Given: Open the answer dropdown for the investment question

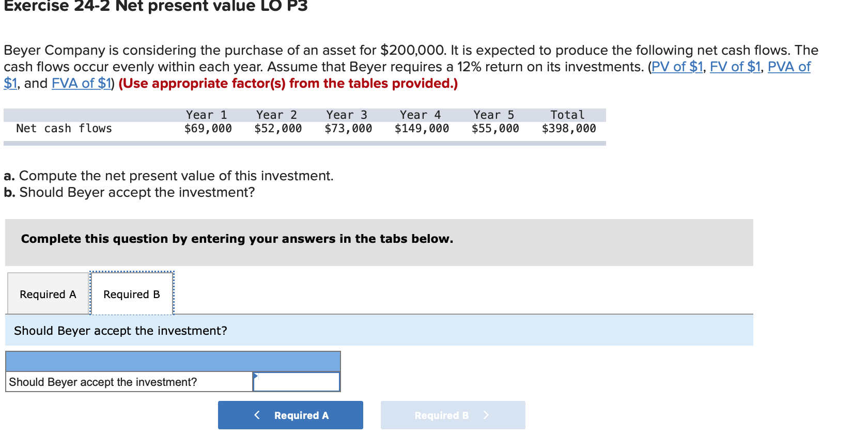Looking at the screenshot, I should (296, 382).
